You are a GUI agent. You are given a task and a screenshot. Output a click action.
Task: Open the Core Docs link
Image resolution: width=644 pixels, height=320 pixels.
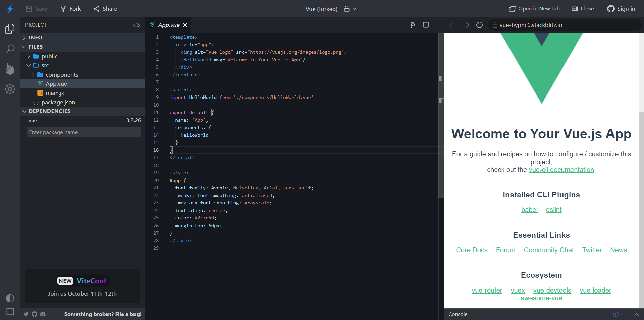[x=472, y=250]
